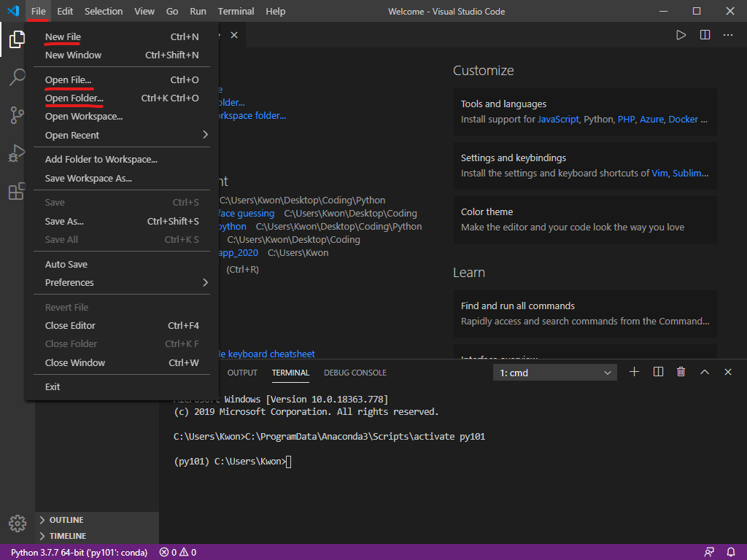
Task: Open the Terminal menu
Action: (236, 11)
